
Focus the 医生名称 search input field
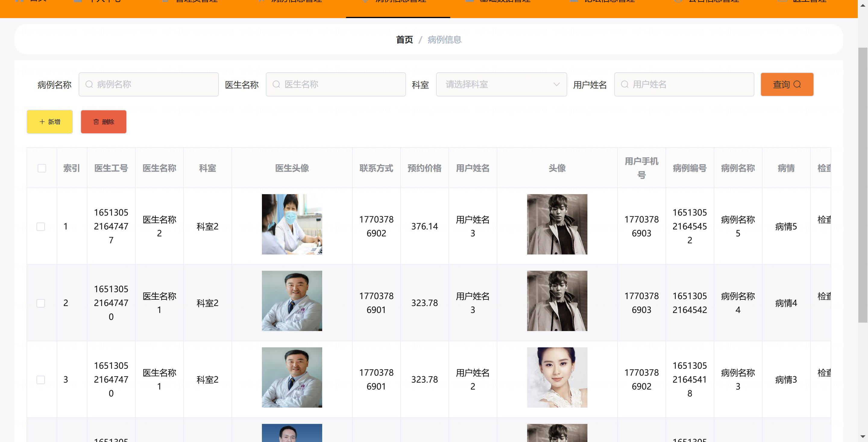336,84
